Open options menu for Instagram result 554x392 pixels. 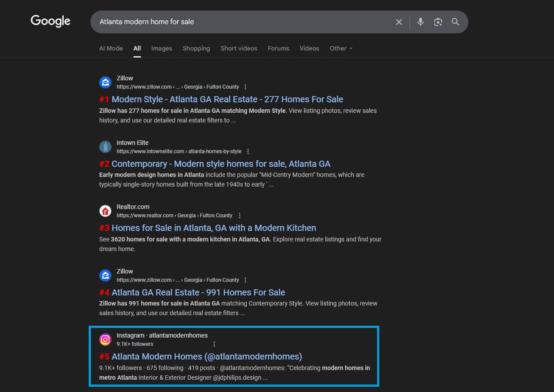(214, 344)
